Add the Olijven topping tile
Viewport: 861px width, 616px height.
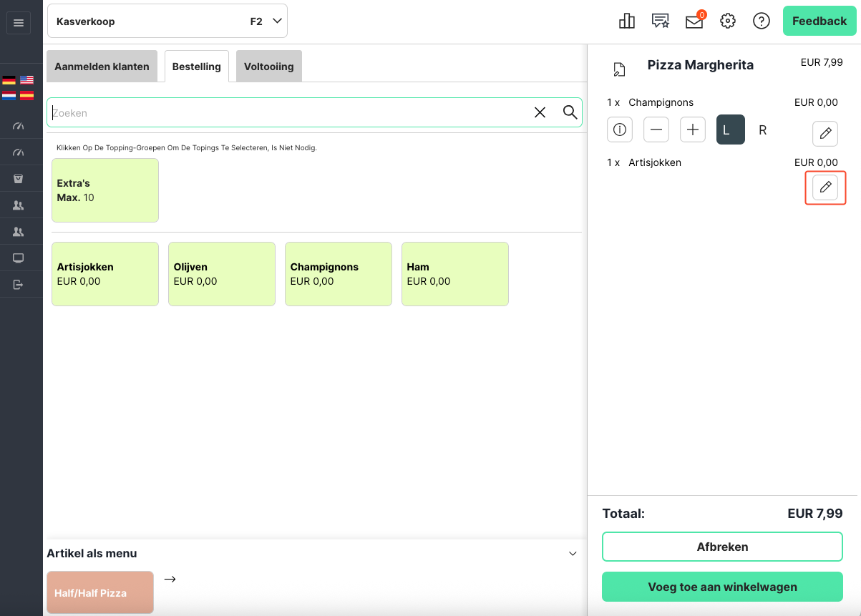(222, 274)
